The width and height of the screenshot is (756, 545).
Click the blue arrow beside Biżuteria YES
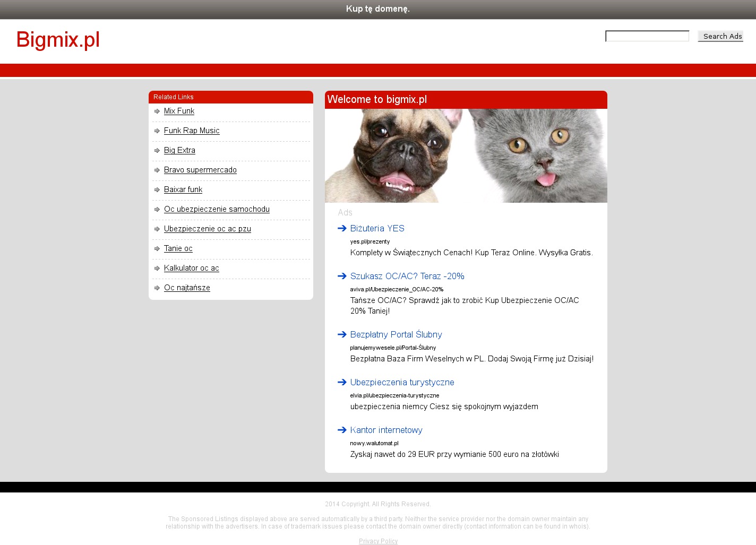click(x=342, y=229)
